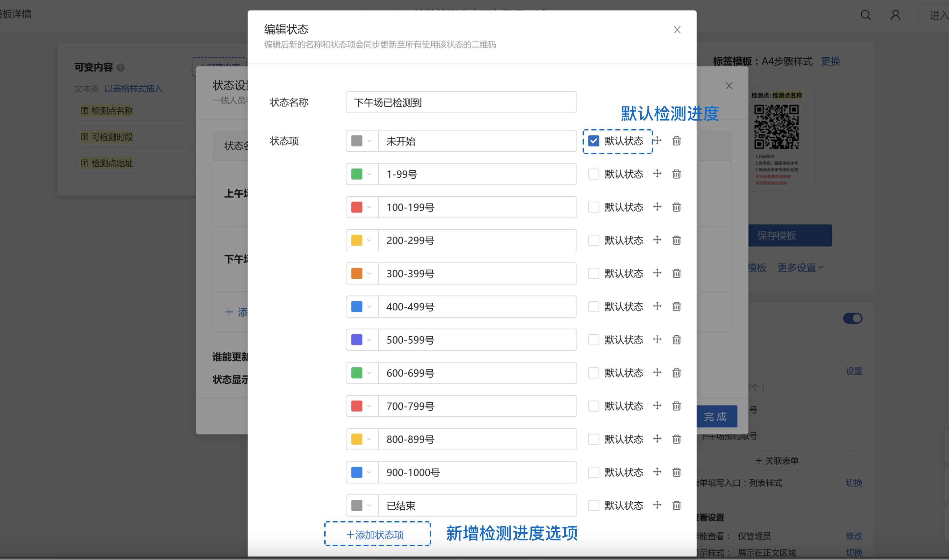Image resolution: width=949 pixels, height=560 pixels.
Task: Check 默认状态 for 已结束
Action: pyautogui.click(x=593, y=506)
